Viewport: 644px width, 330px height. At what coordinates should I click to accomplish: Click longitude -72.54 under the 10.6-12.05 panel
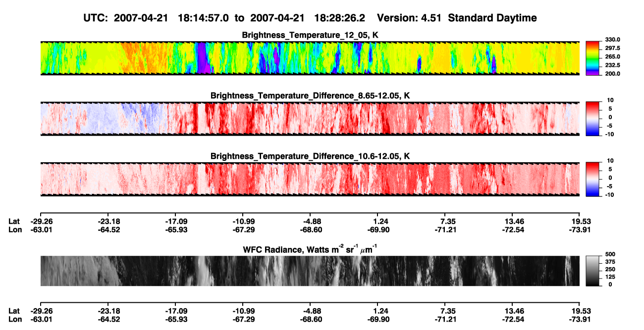point(512,229)
